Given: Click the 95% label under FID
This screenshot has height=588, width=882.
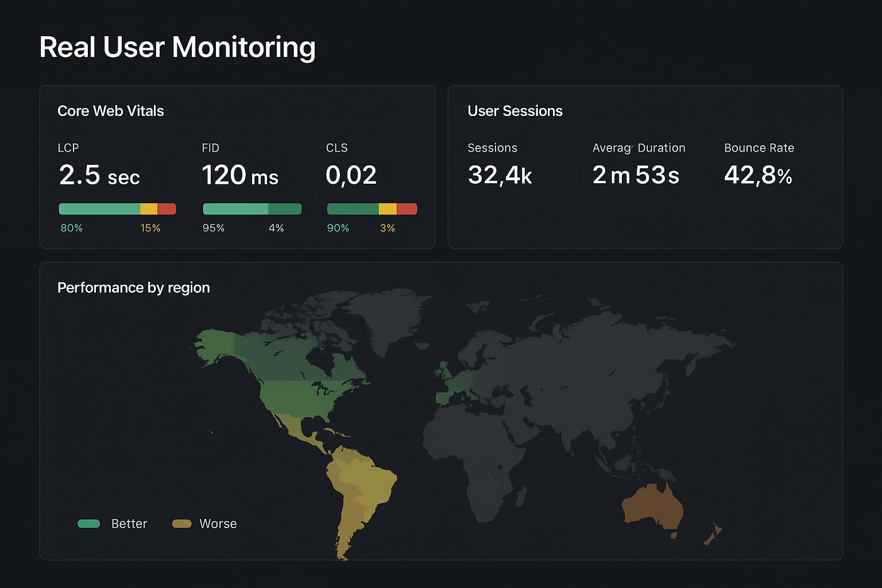Looking at the screenshot, I should (x=214, y=228).
